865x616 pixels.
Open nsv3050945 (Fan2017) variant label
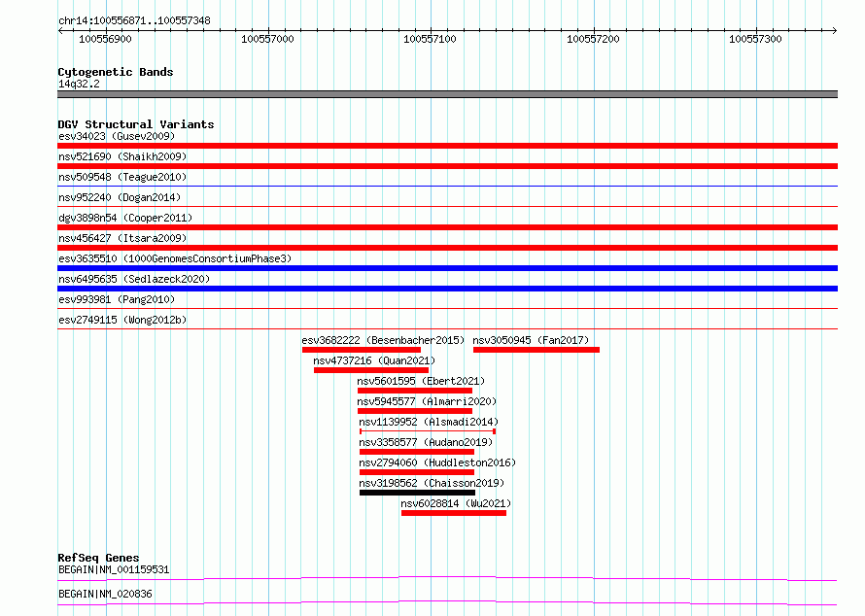click(x=531, y=340)
